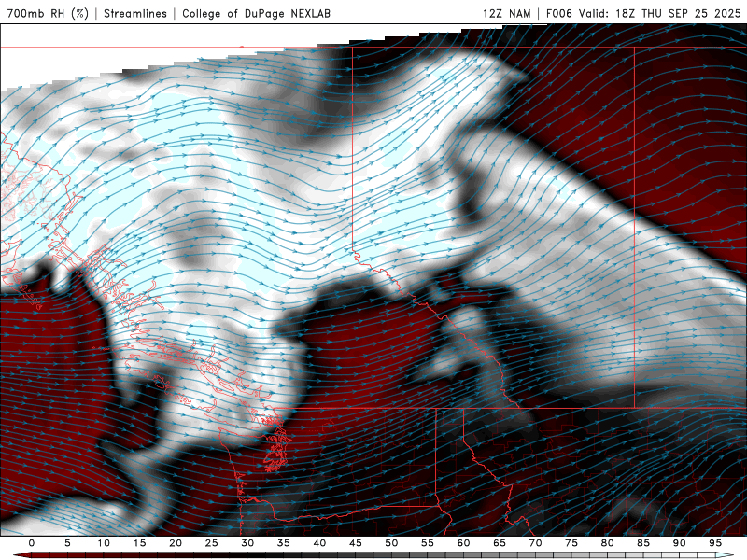Click the "0" value on color scale

[x=32, y=543]
